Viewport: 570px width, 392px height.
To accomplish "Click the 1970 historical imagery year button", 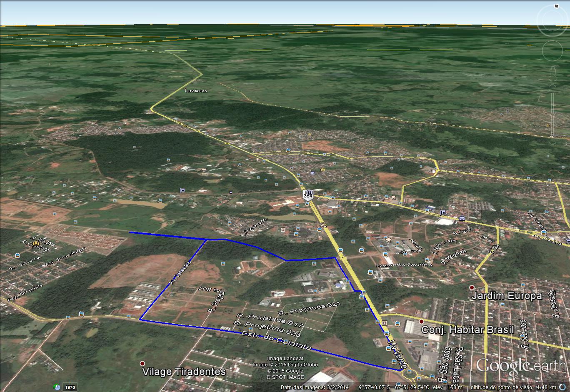I will 69,387.
